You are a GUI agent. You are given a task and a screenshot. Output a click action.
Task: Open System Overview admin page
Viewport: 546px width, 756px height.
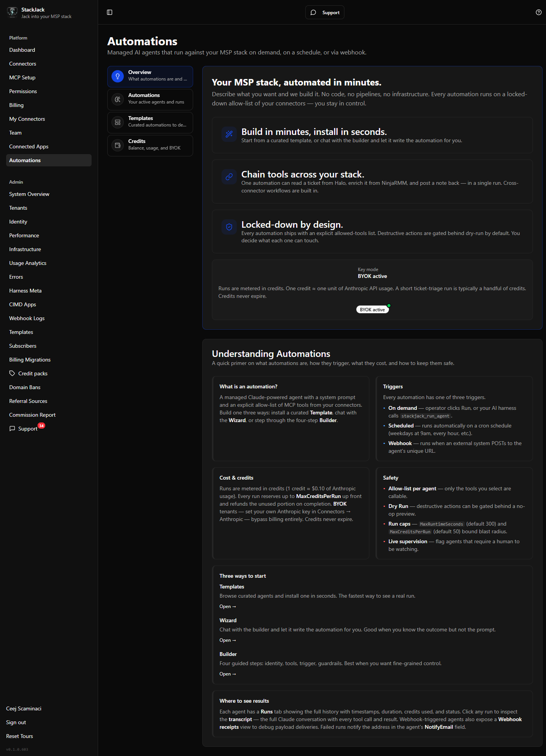point(49,194)
